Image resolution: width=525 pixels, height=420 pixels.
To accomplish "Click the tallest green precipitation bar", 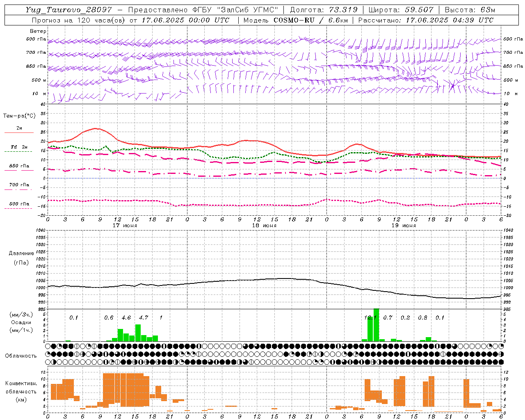I will coord(376,325).
